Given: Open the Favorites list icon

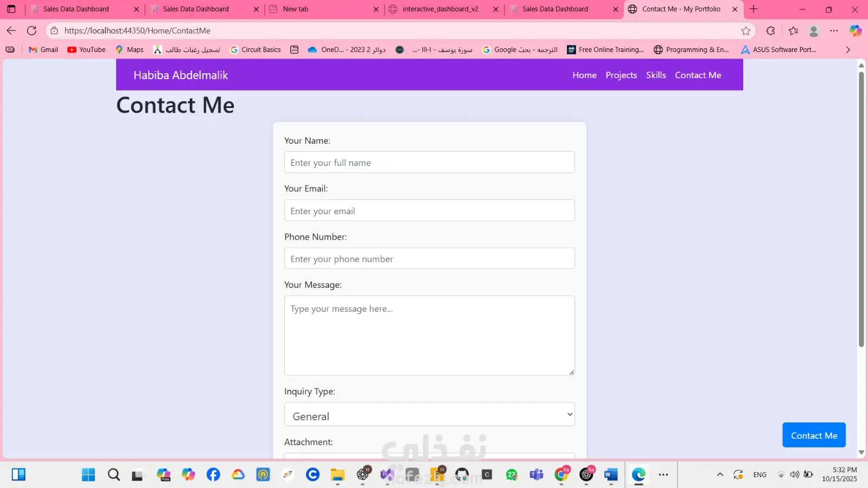Looking at the screenshot, I should coord(793,31).
